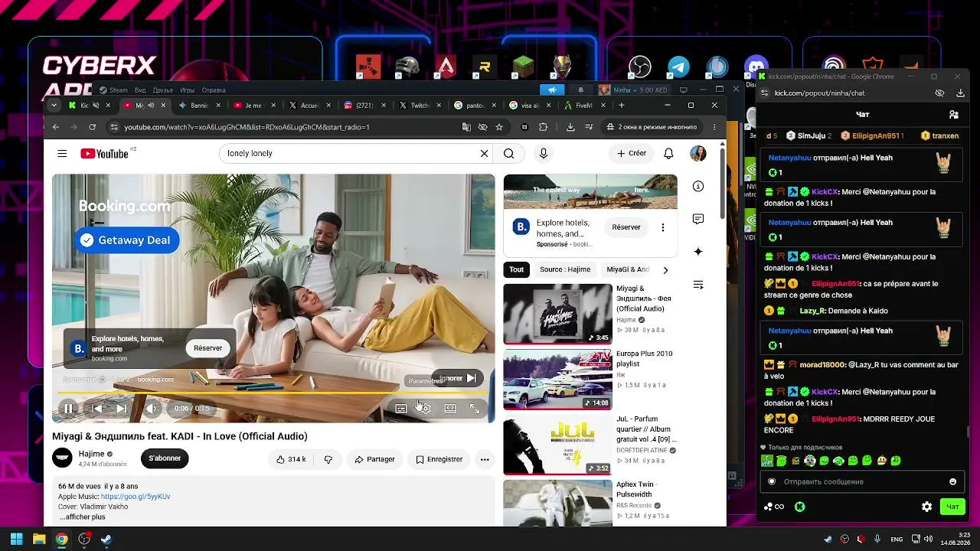This screenshot has width=980, height=551.
Task: Switch to the Twitch browser tab
Action: [413, 105]
